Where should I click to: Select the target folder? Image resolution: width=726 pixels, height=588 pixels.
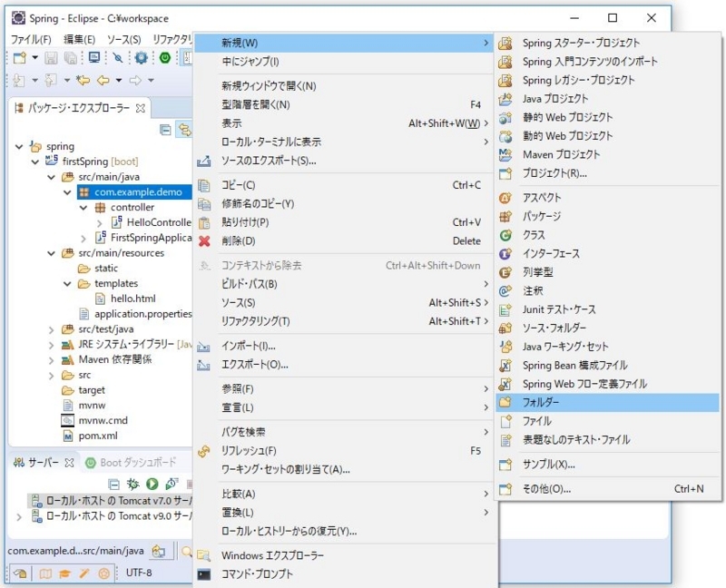click(92, 390)
